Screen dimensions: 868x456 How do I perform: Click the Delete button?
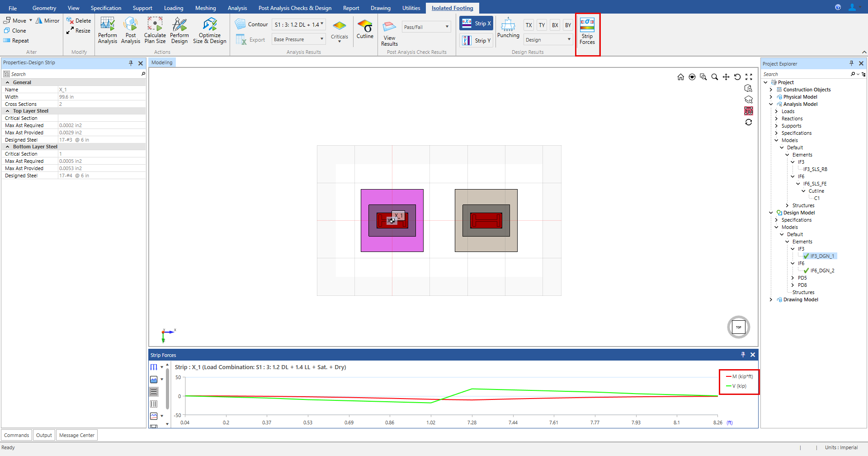(x=79, y=20)
